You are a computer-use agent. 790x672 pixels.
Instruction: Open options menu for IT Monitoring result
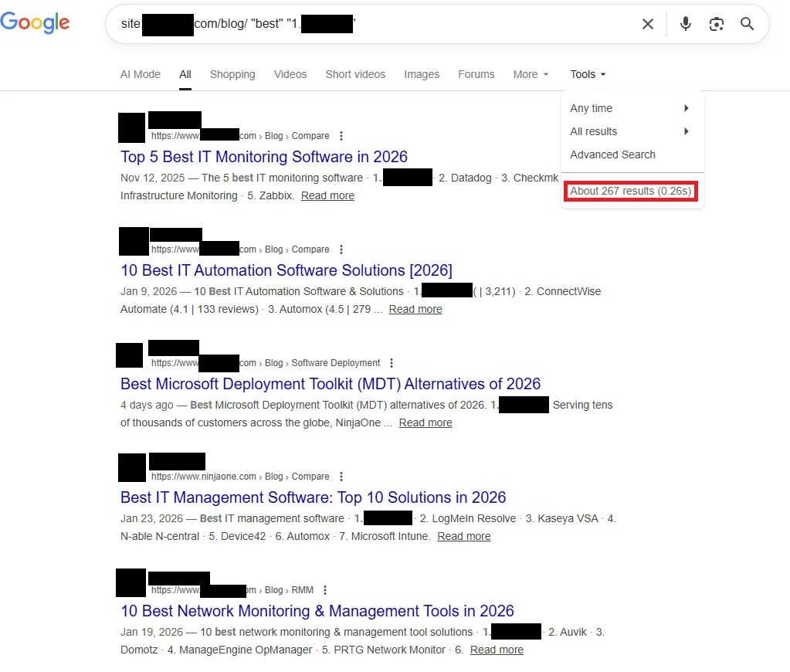[341, 136]
